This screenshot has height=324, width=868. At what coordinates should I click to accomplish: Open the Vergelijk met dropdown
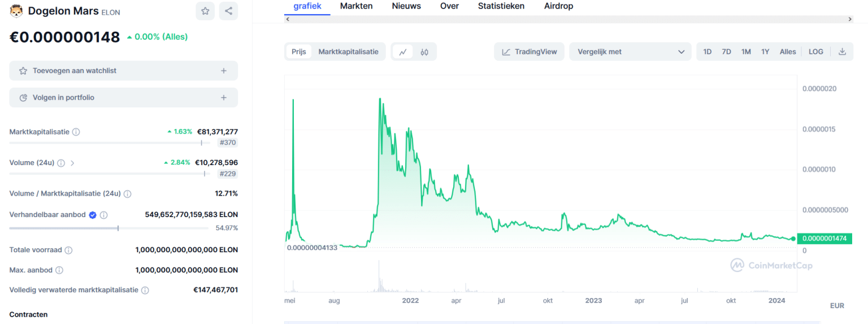point(630,51)
